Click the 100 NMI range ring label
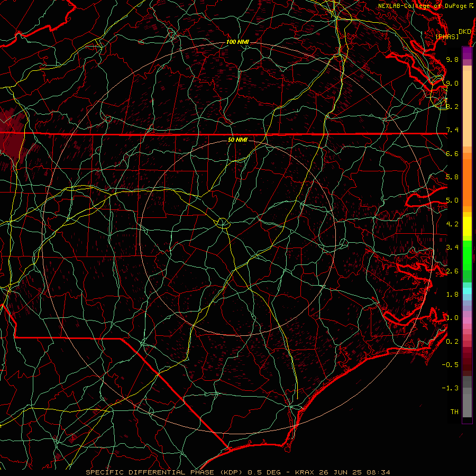 (237, 42)
